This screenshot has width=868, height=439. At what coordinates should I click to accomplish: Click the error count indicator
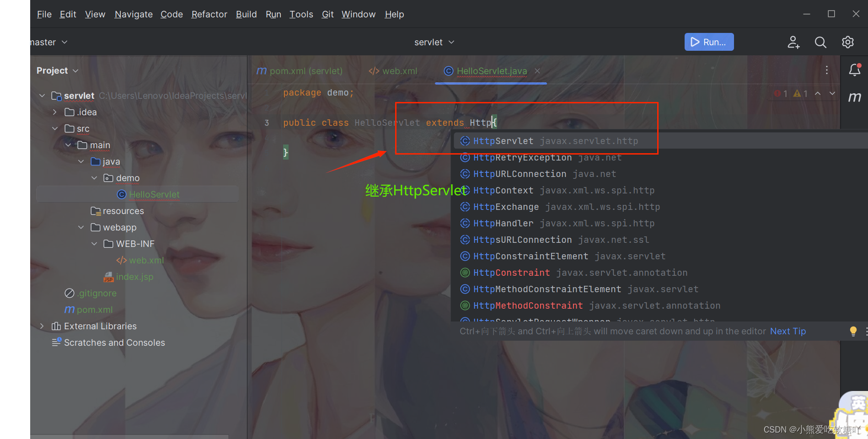pos(781,93)
